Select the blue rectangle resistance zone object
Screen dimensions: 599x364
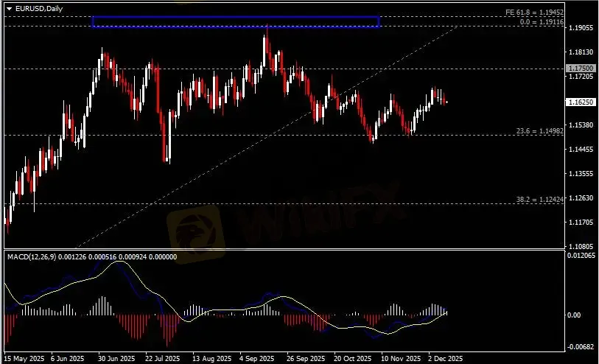pyautogui.click(x=236, y=22)
